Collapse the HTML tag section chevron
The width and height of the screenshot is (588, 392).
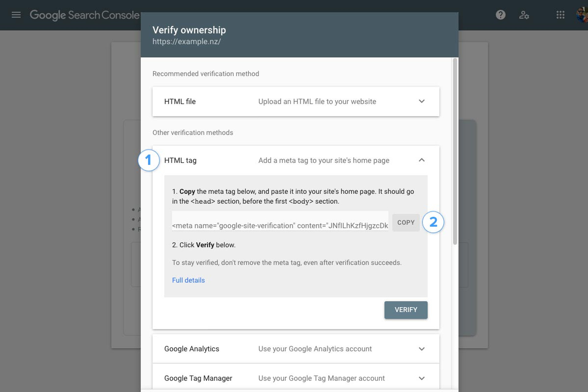(x=421, y=160)
